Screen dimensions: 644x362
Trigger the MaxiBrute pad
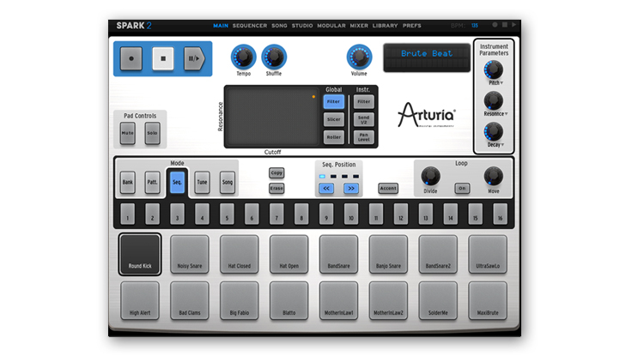(488, 301)
